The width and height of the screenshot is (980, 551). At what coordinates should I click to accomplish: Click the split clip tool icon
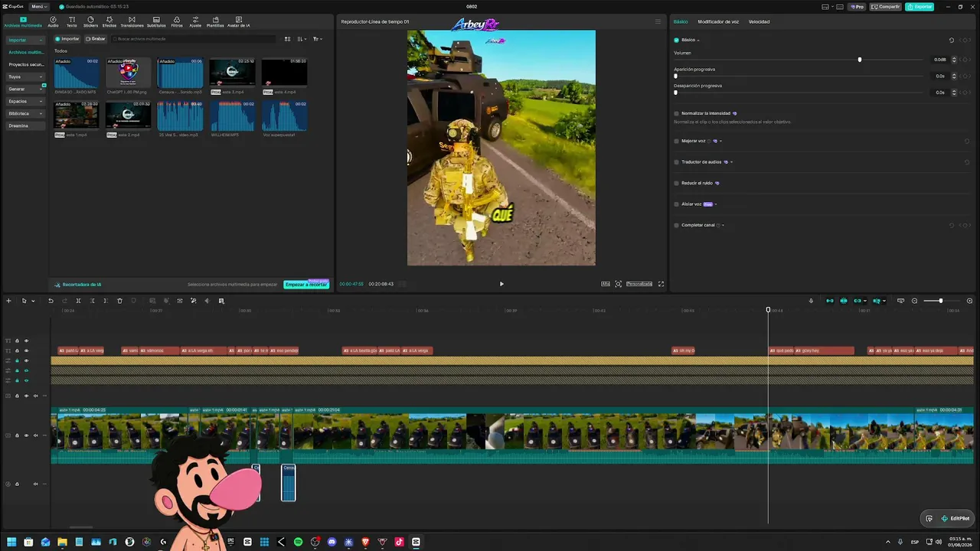tap(78, 301)
